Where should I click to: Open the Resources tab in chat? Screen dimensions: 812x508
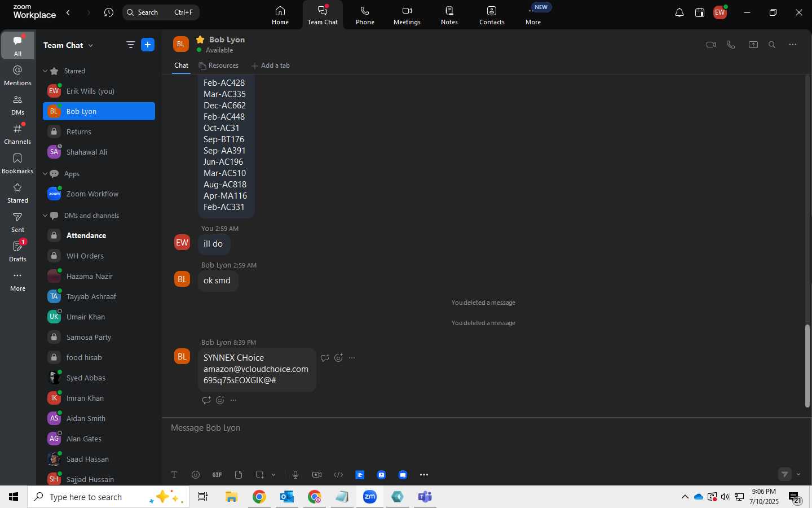[219, 65]
